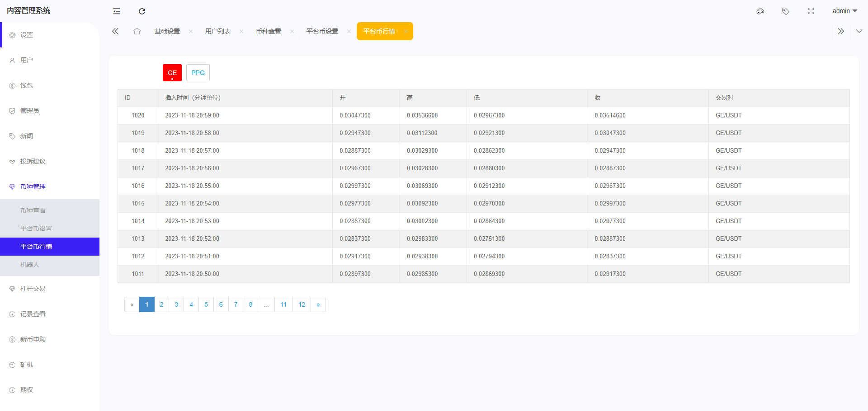Toggle the sidebar collapse menu icon
868x411 pixels.
(x=117, y=11)
